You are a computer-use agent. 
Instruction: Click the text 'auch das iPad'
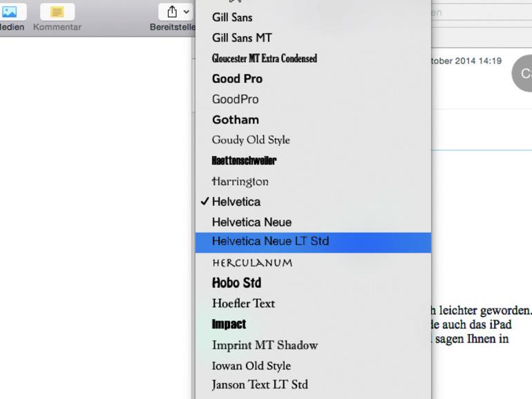point(476,324)
